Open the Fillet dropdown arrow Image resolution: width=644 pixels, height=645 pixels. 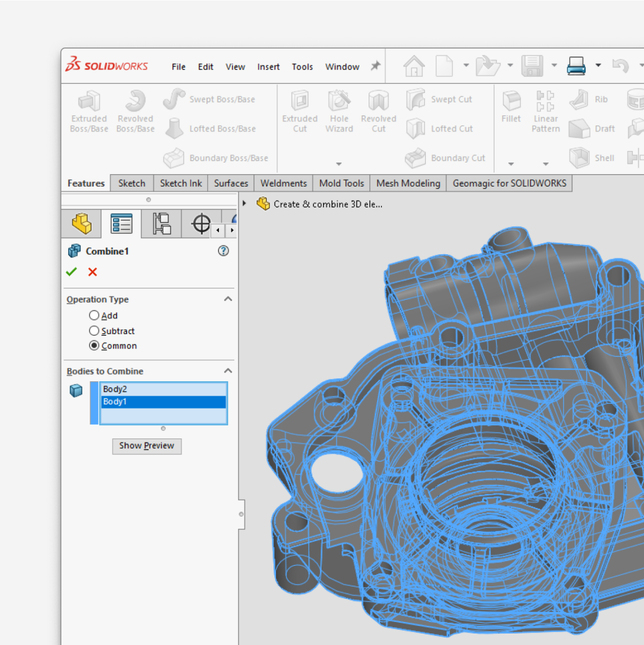click(511, 164)
